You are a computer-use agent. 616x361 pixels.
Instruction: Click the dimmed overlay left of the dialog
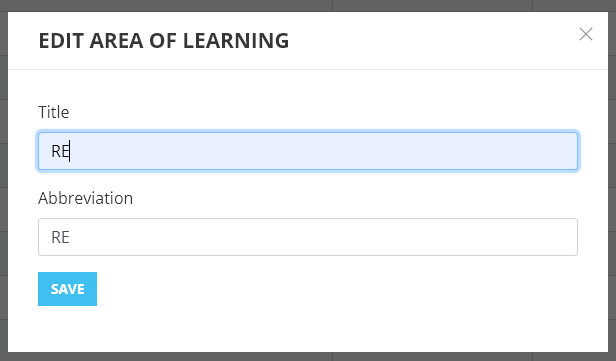[x=4, y=181]
